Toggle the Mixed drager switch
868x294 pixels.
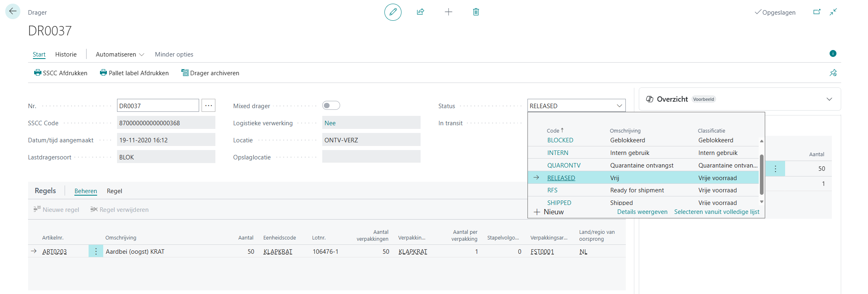[331, 106]
